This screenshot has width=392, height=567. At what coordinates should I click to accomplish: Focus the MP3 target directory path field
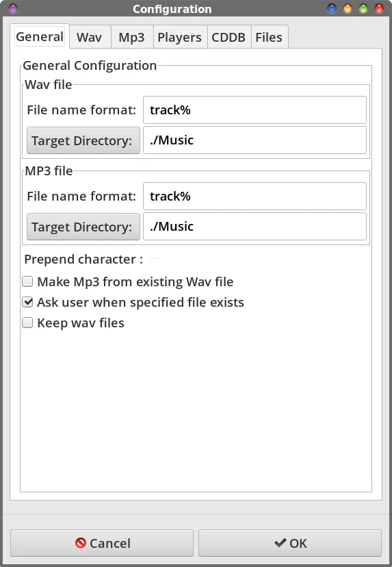click(x=254, y=227)
